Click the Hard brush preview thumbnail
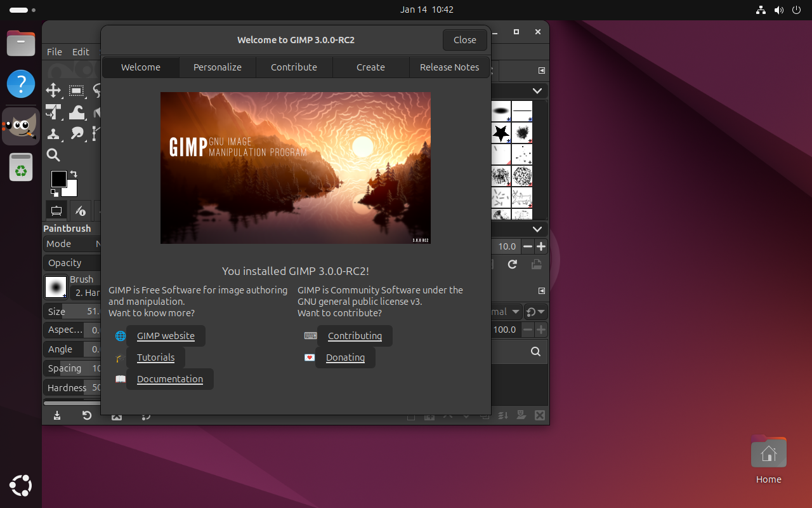812x508 pixels. (x=56, y=287)
